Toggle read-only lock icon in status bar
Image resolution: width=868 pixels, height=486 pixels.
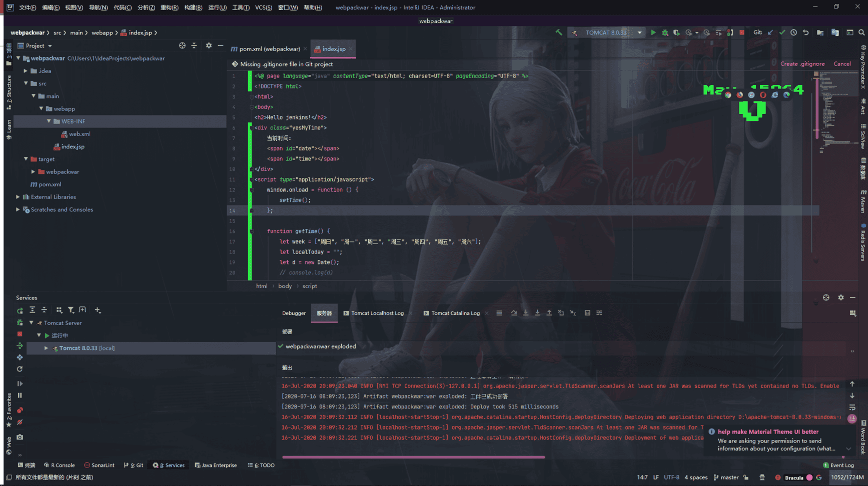[746, 477]
